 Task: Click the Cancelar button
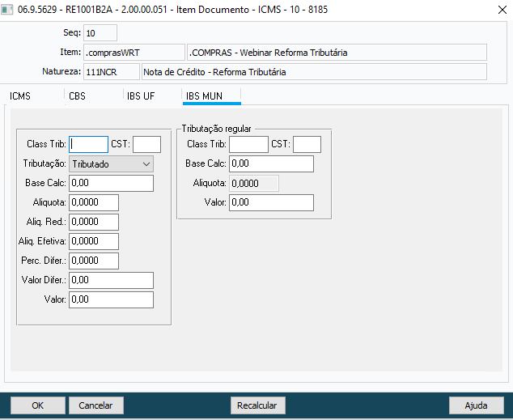pyautogui.click(x=95, y=405)
